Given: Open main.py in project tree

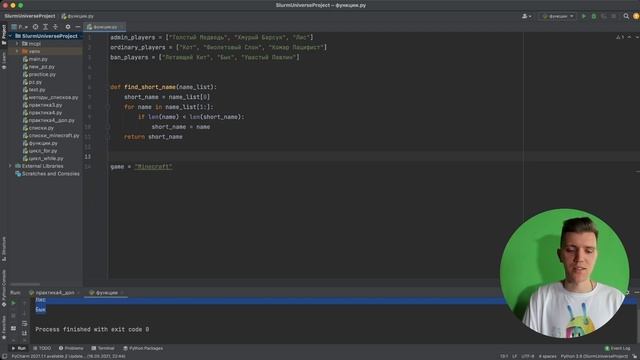Looking at the screenshot, I should [38, 59].
